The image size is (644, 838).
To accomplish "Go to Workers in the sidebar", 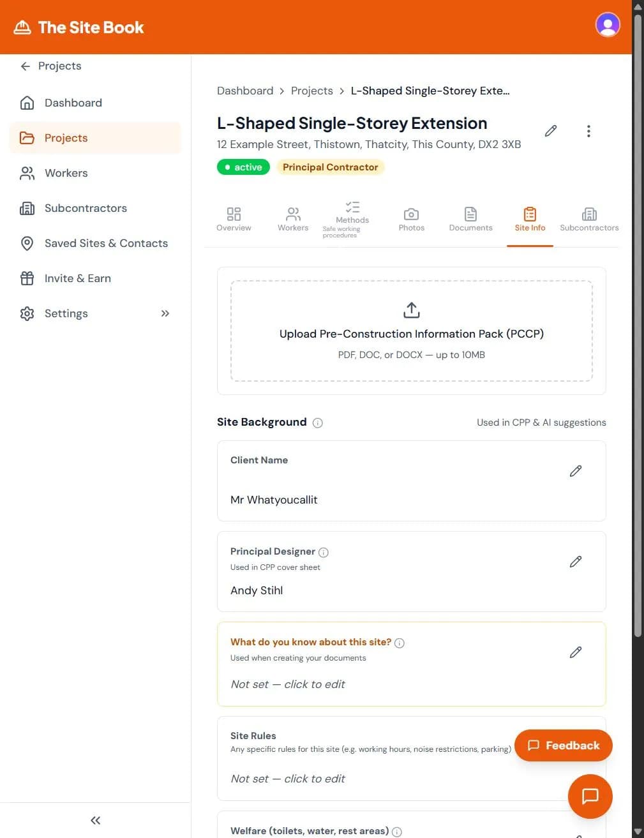I will 66,173.
